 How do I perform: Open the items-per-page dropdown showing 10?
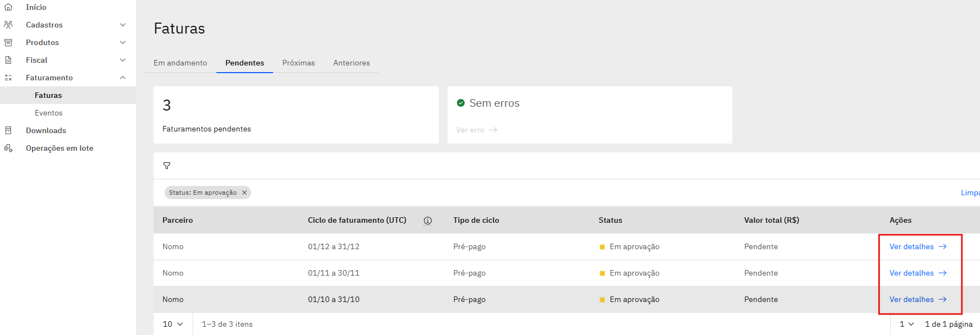[173, 324]
